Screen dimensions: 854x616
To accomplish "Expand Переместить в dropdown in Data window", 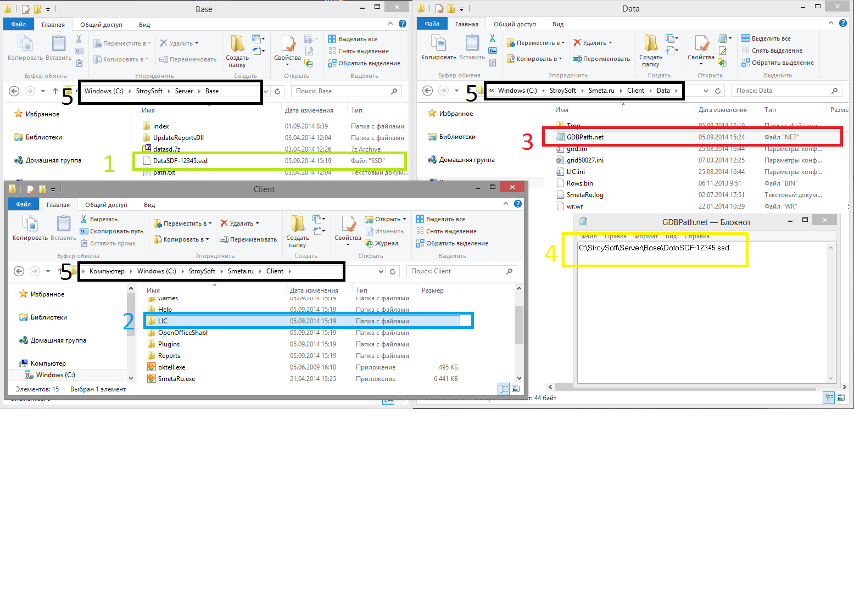I will [563, 43].
